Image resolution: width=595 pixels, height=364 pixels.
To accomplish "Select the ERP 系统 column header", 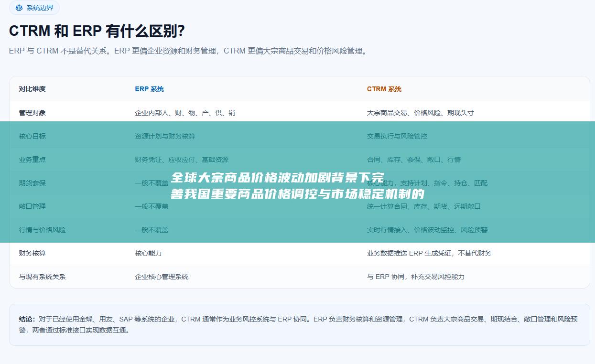I will click(149, 89).
